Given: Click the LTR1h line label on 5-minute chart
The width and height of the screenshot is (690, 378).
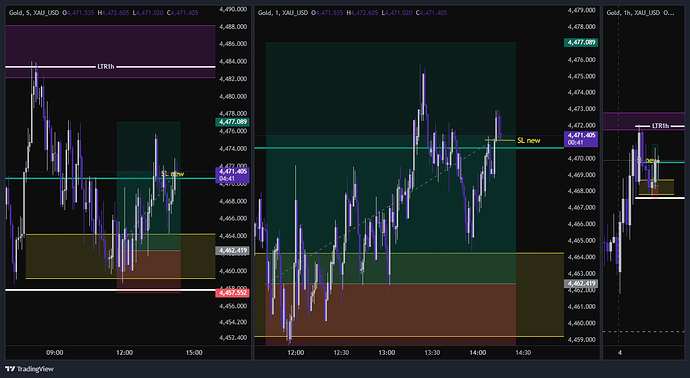Looking at the screenshot, I should (106, 67).
